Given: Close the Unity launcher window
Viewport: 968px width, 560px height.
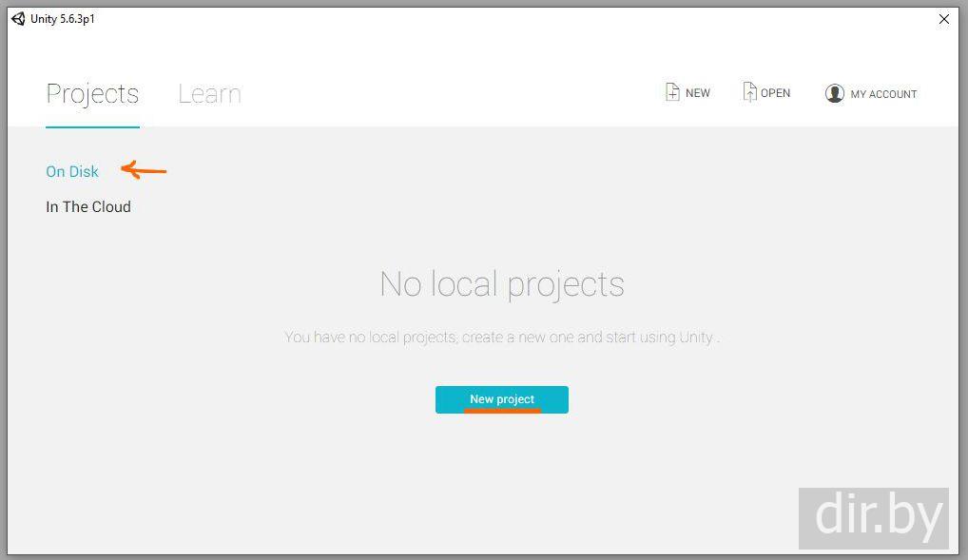Looking at the screenshot, I should coord(944,19).
